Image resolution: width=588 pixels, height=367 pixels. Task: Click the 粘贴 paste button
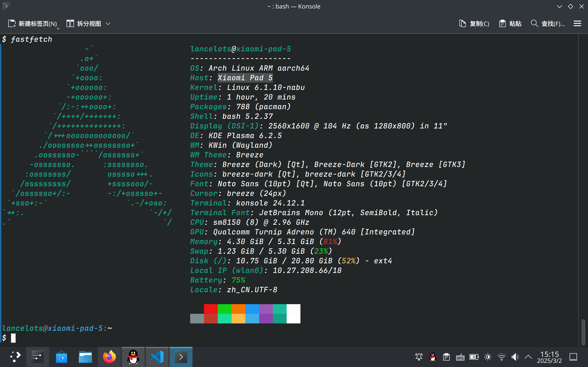click(510, 24)
